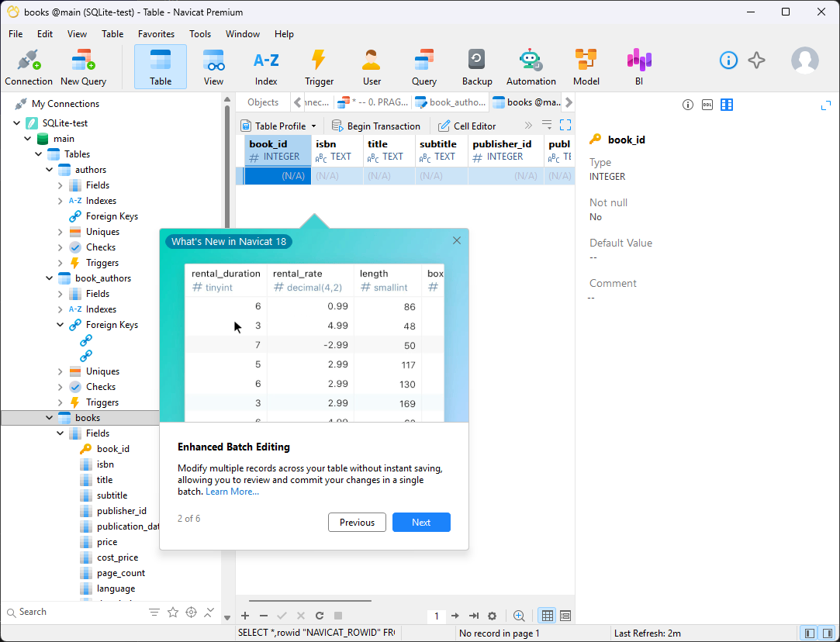
Task: Collapse the book_authors table node
Action: pos(50,278)
